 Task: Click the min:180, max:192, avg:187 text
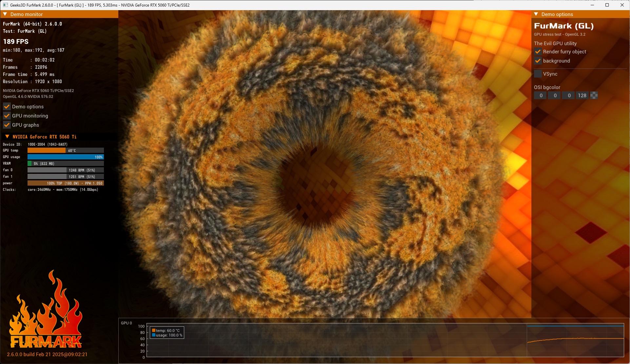click(x=34, y=50)
